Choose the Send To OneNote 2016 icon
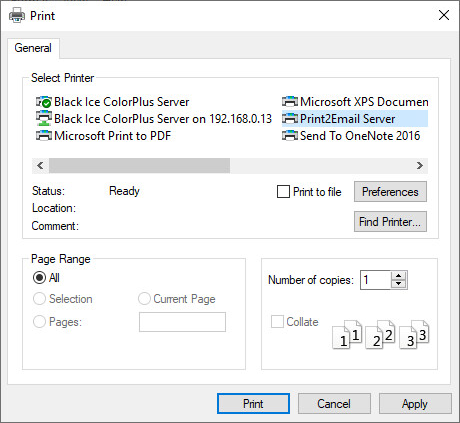 click(x=290, y=136)
